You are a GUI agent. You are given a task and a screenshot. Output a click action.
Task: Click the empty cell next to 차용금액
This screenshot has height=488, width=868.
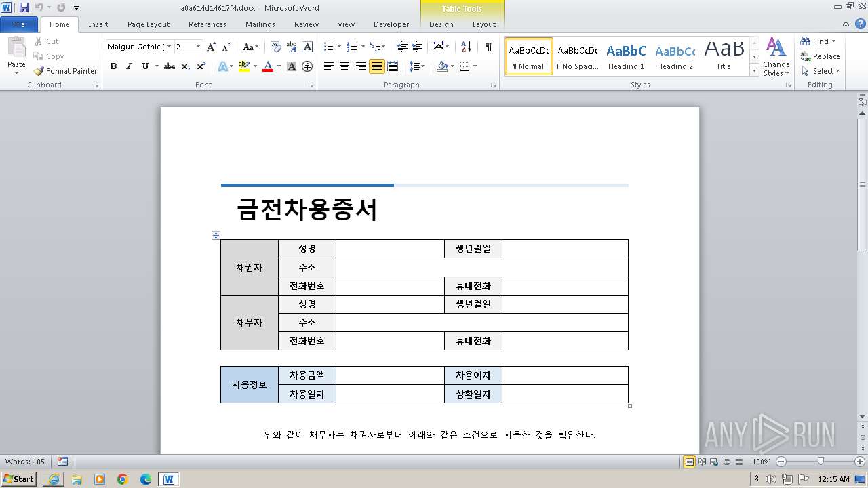pos(390,375)
